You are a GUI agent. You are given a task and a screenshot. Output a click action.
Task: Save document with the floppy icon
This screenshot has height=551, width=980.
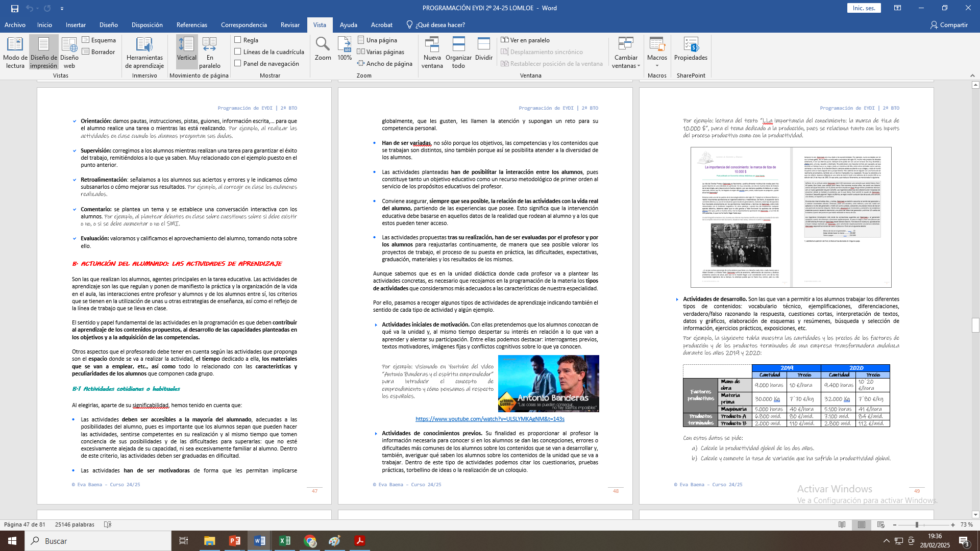14,8
